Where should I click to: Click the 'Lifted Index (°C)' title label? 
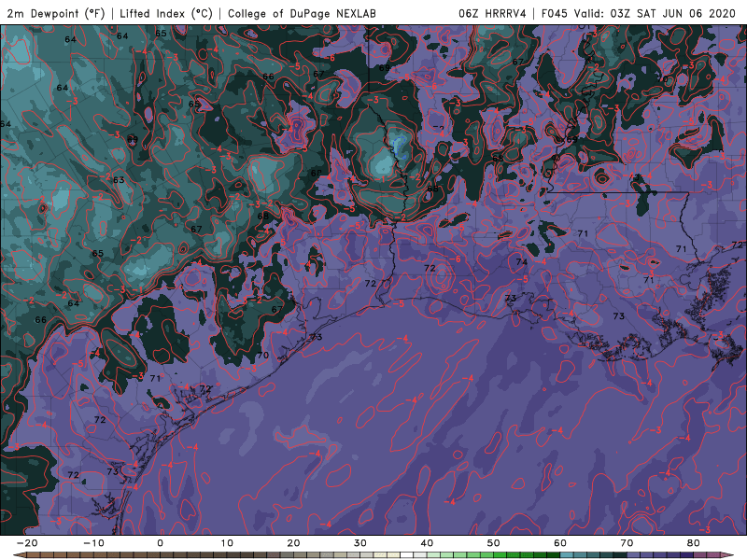pos(166,13)
